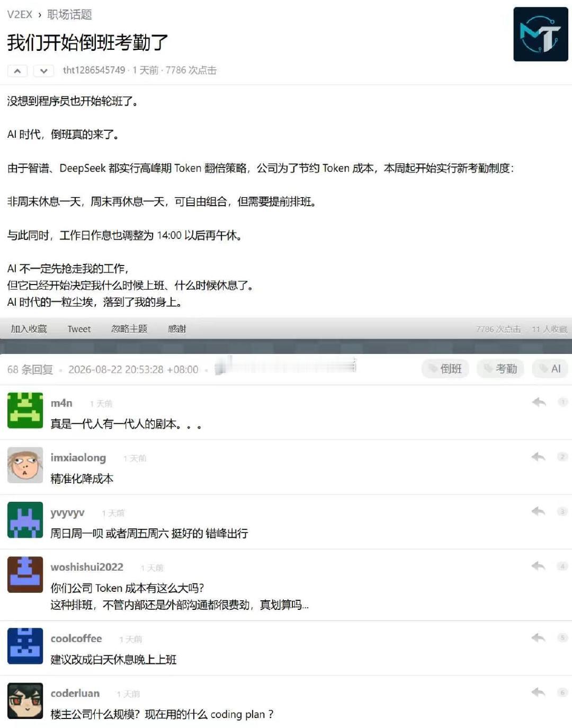Go to V2EX home breadcrumb
Viewport: 572px width, 728px height.
20,14
